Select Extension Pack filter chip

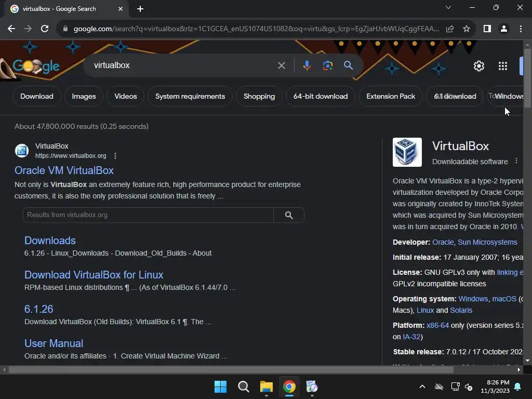point(391,96)
